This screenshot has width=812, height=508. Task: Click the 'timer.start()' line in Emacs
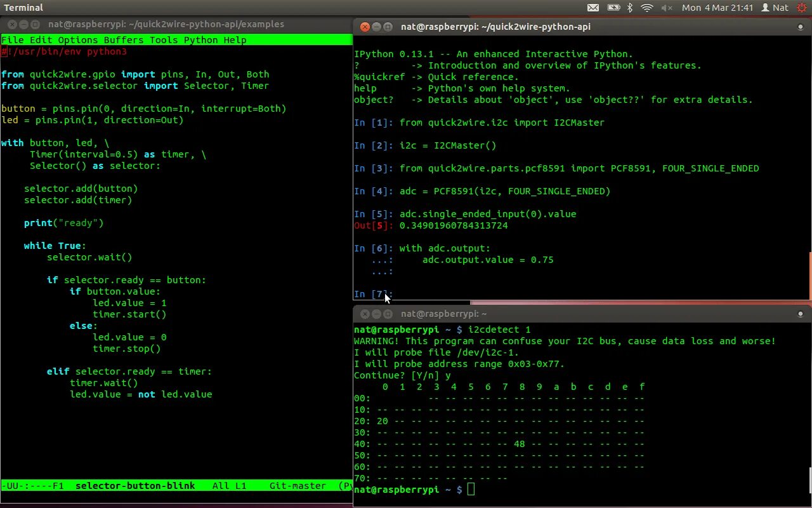[x=129, y=314]
